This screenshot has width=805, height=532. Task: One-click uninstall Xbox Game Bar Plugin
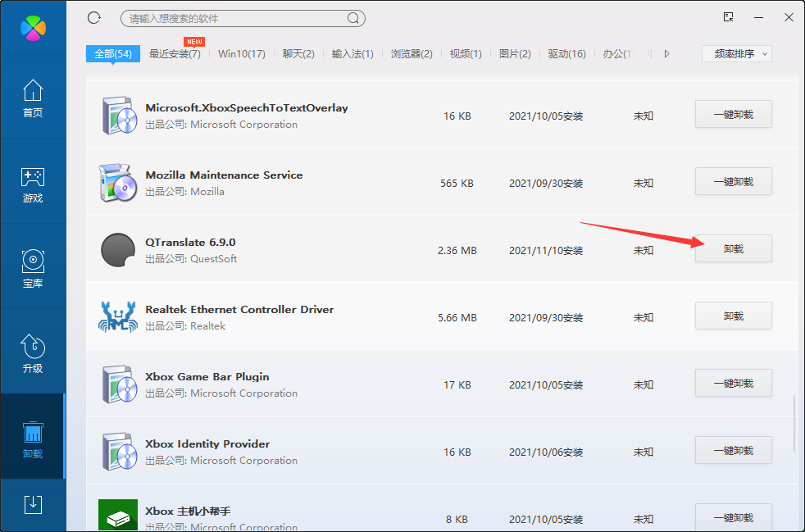pos(734,383)
